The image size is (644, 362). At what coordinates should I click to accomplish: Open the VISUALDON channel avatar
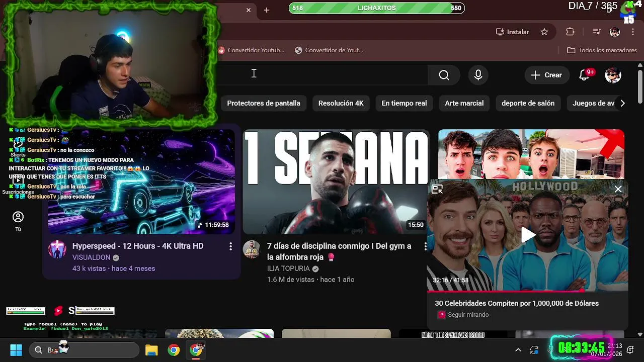[57, 249]
